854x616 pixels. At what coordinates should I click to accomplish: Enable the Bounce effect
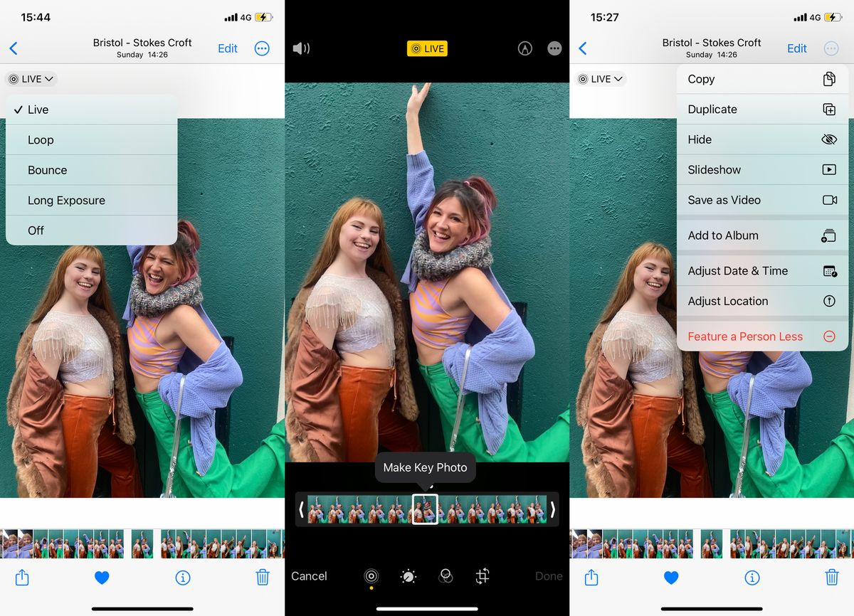pyautogui.click(x=47, y=170)
